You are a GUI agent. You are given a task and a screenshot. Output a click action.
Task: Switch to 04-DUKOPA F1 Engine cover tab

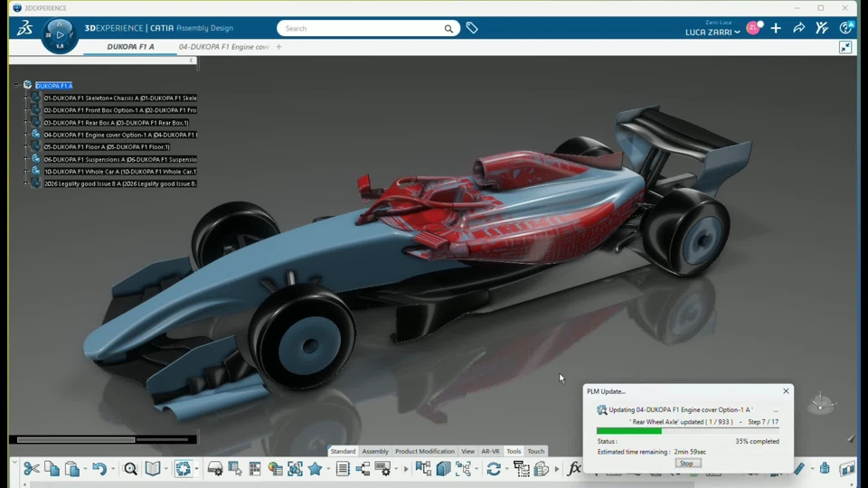(x=223, y=47)
